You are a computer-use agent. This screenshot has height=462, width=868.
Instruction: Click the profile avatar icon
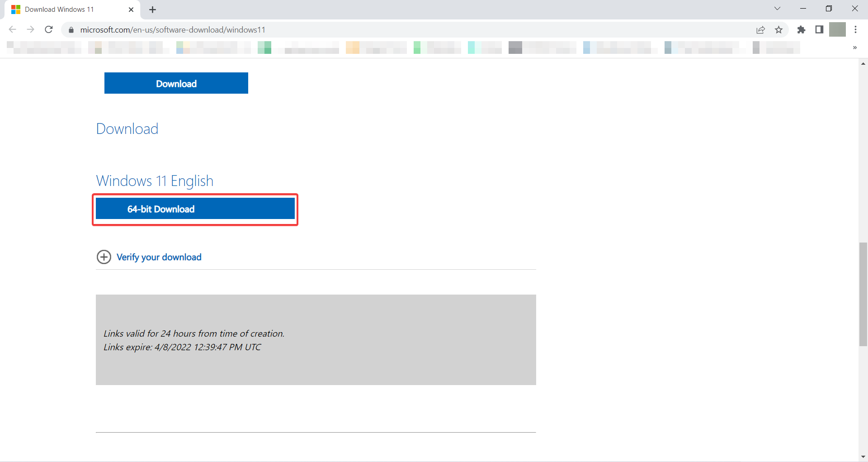(x=838, y=29)
